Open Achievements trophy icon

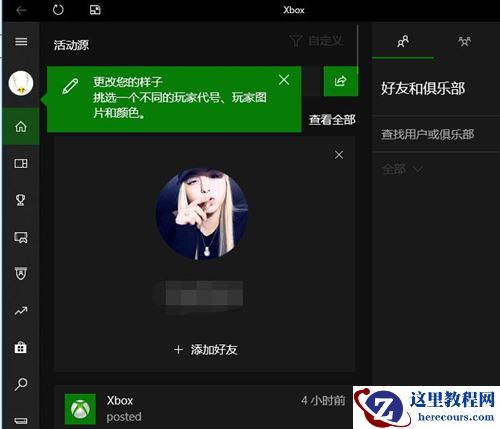pyautogui.click(x=21, y=200)
